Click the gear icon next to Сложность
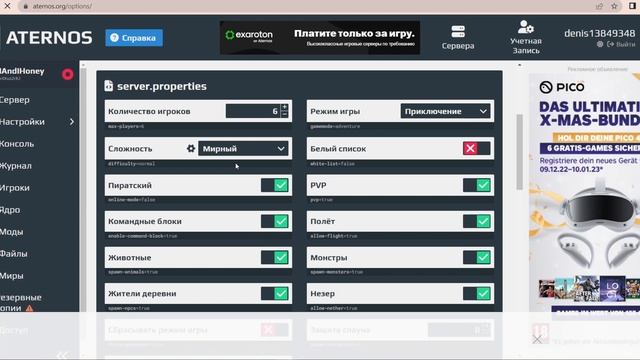 click(x=191, y=149)
